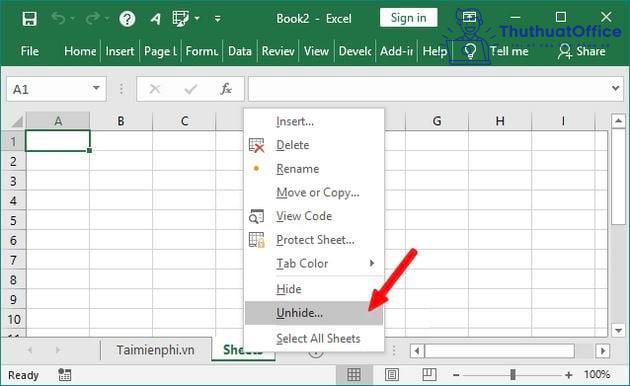Viewport: 630px width, 386px height.
Task: Open Customize Quick Access Toolbar dropdown
Action: pyautogui.click(x=218, y=18)
